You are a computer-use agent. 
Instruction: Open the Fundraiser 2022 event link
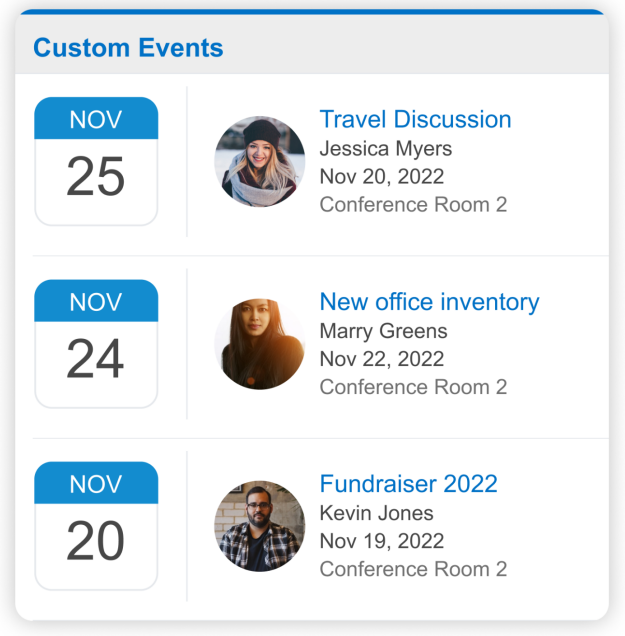pyautogui.click(x=408, y=484)
